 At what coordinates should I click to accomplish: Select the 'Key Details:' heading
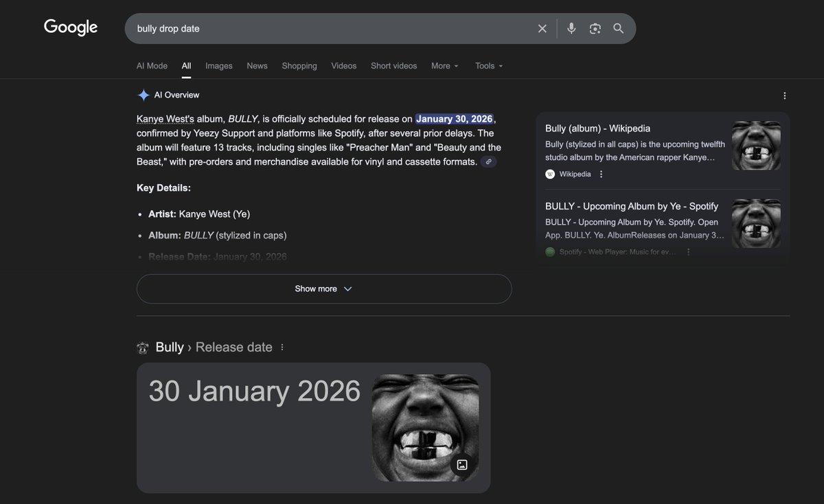point(163,187)
